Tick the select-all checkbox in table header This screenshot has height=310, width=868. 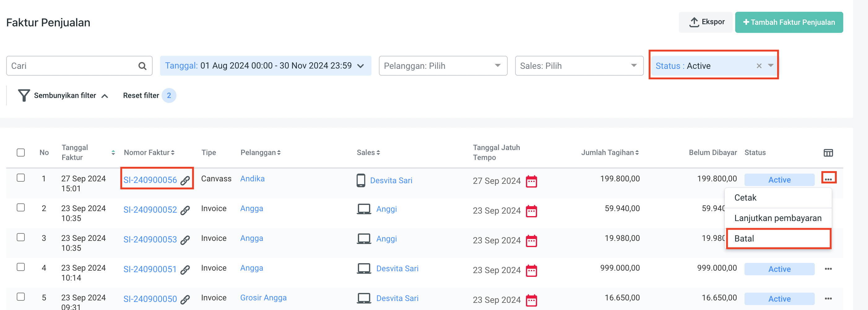[21, 153]
